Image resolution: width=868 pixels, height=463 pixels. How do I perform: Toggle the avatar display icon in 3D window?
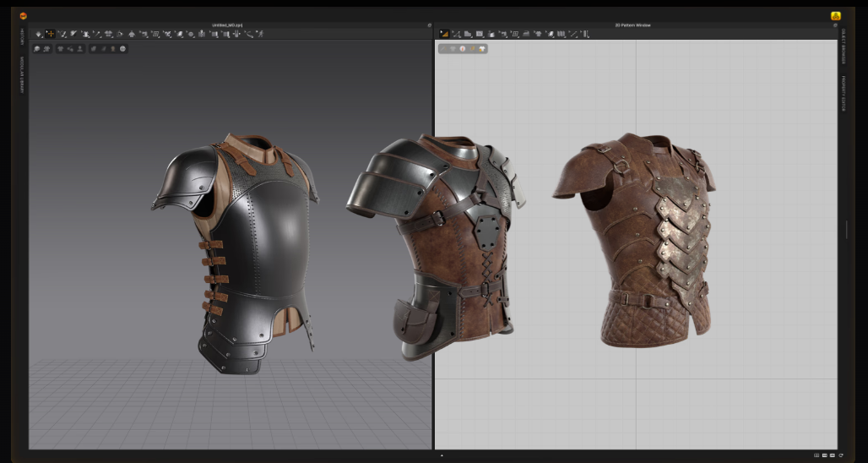click(x=80, y=49)
